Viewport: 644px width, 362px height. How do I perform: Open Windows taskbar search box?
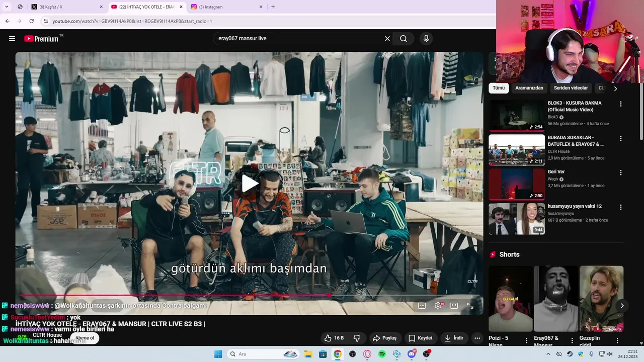[263, 354]
